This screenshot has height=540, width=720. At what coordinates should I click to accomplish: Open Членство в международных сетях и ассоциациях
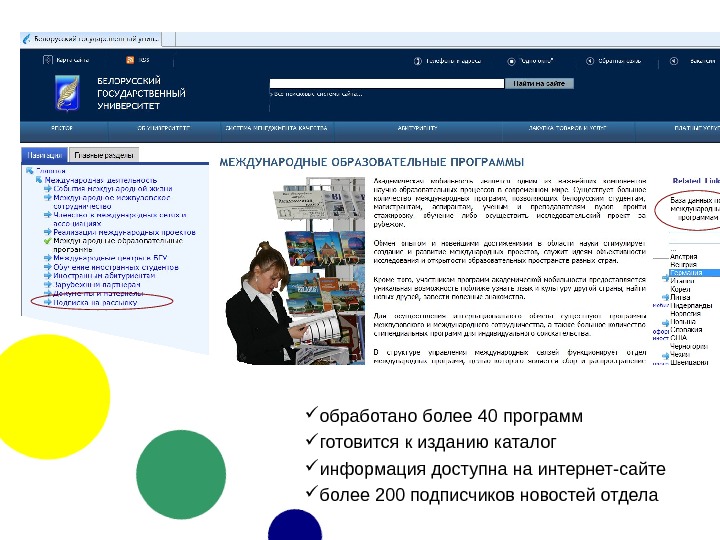pyautogui.click(x=120, y=219)
